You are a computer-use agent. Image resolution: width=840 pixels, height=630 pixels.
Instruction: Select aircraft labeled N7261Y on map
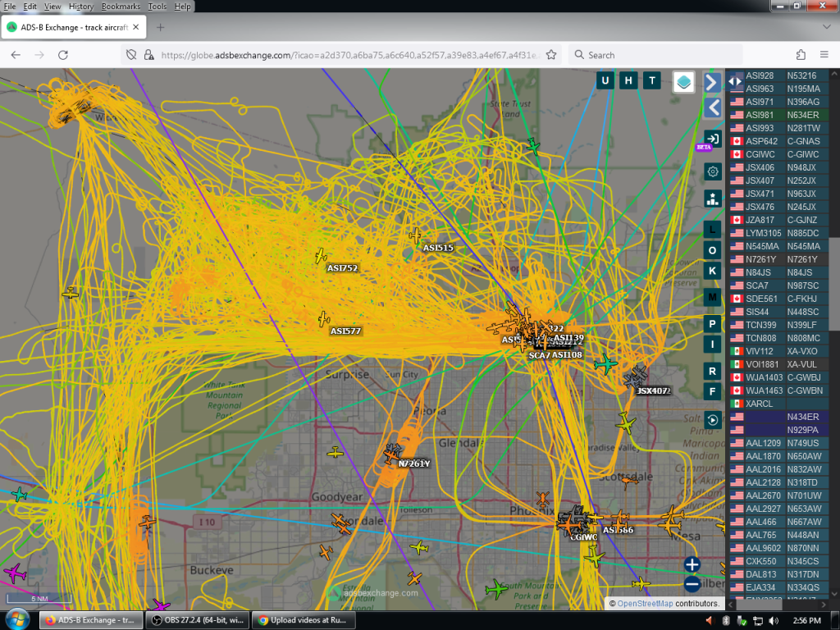tap(391, 455)
